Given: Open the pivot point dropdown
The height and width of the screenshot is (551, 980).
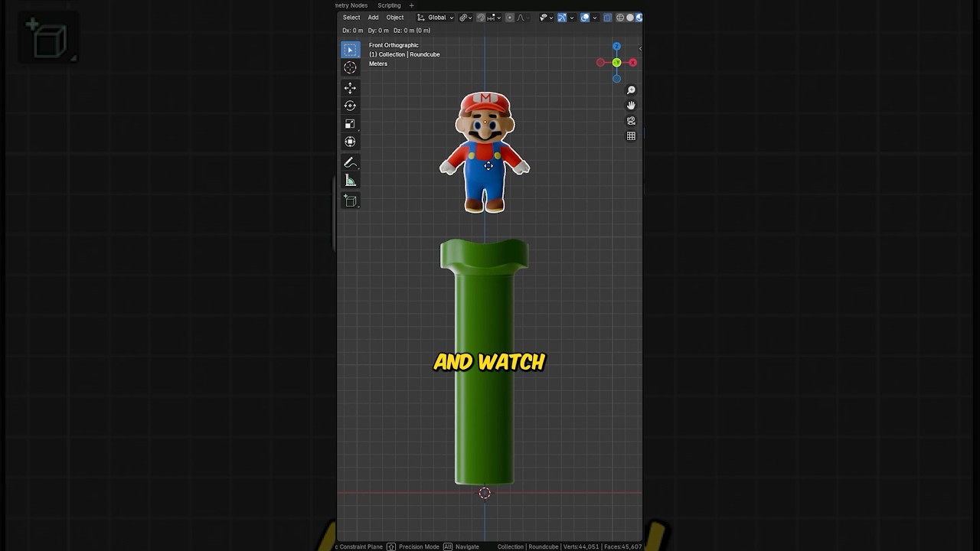Looking at the screenshot, I should [x=464, y=18].
